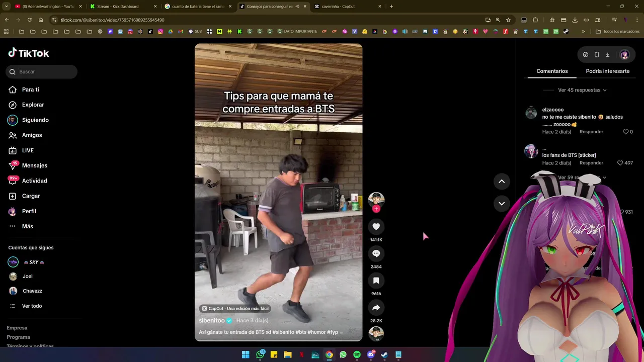Image resolution: width=644 pixels, height=362 pixels.
Task: Open the Más menu
Action: 27,226
